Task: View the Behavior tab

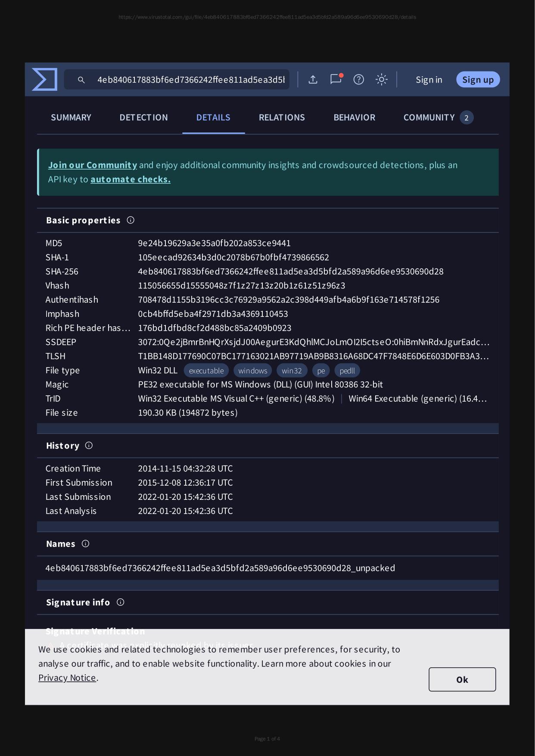Action: (354, 118)
